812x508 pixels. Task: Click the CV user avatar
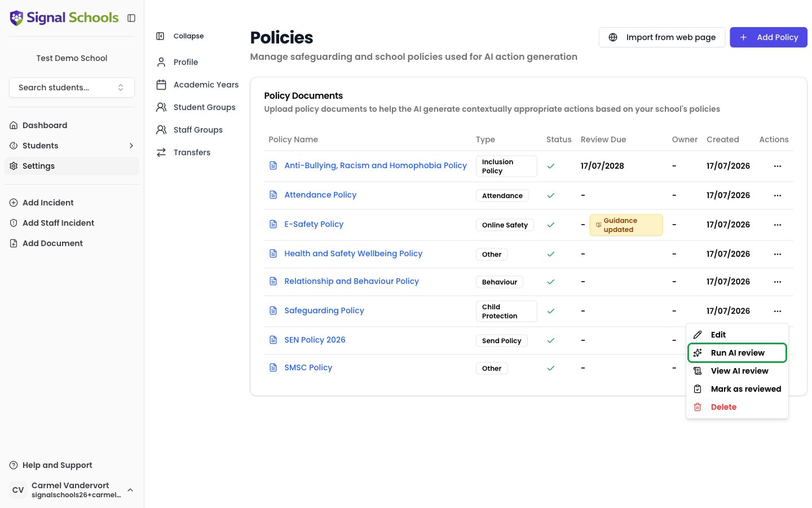click(x=18, y=490)
